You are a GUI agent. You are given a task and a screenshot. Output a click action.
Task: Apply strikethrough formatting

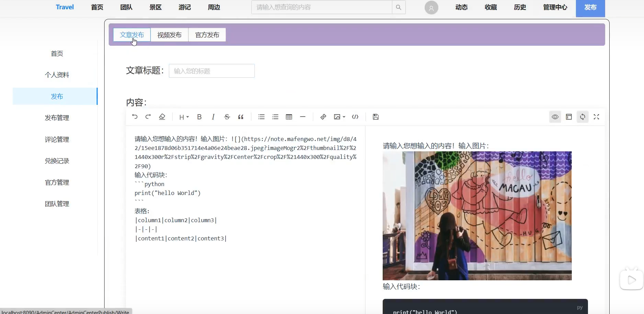tap(227, 117)
